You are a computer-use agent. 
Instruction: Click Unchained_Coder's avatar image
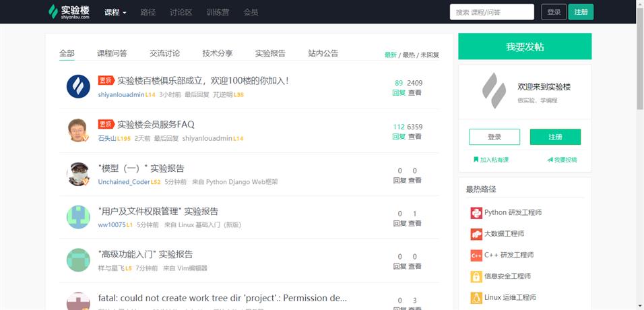78,174
